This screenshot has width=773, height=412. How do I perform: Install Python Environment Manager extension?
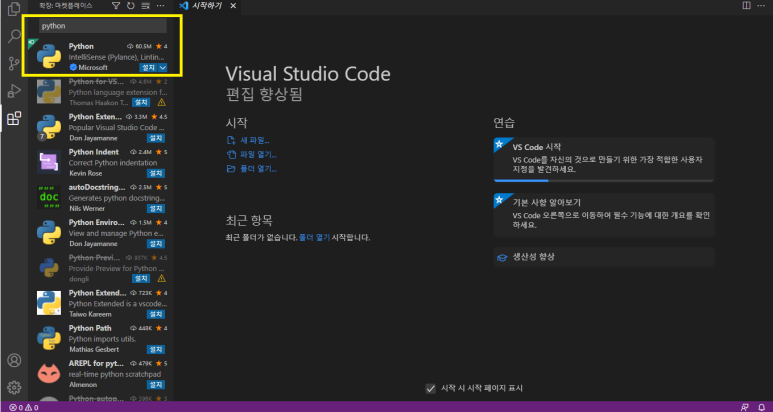156,244
